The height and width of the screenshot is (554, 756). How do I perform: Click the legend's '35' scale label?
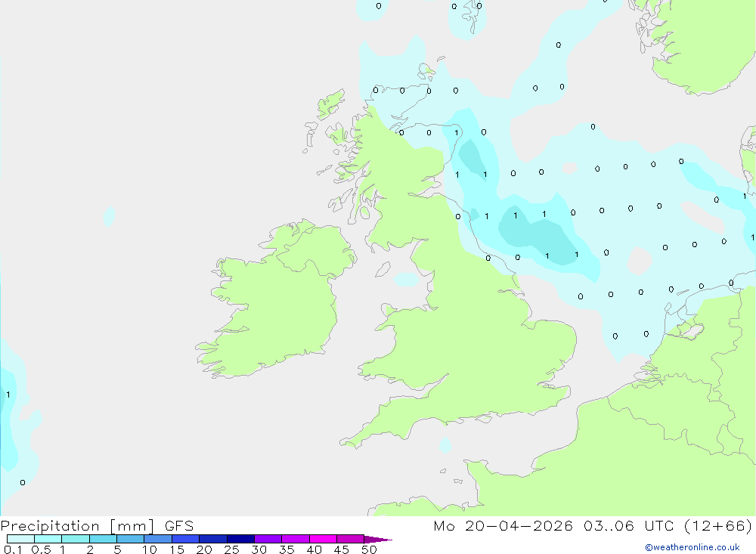(x=287, y=549)
